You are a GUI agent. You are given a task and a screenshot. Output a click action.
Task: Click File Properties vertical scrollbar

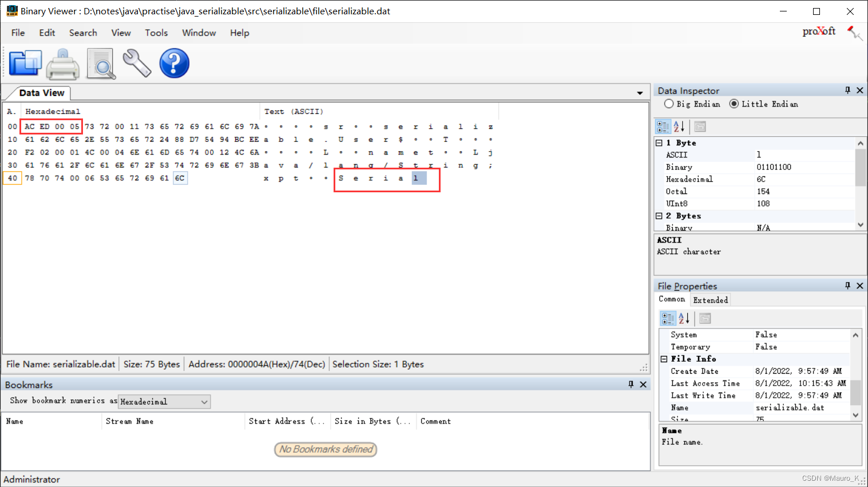(855, 375)
